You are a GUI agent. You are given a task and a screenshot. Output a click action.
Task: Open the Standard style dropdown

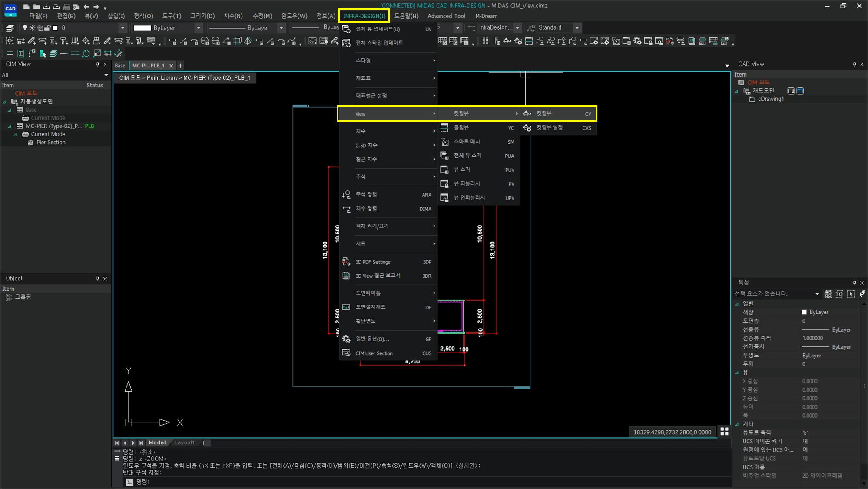click(577, 27)
